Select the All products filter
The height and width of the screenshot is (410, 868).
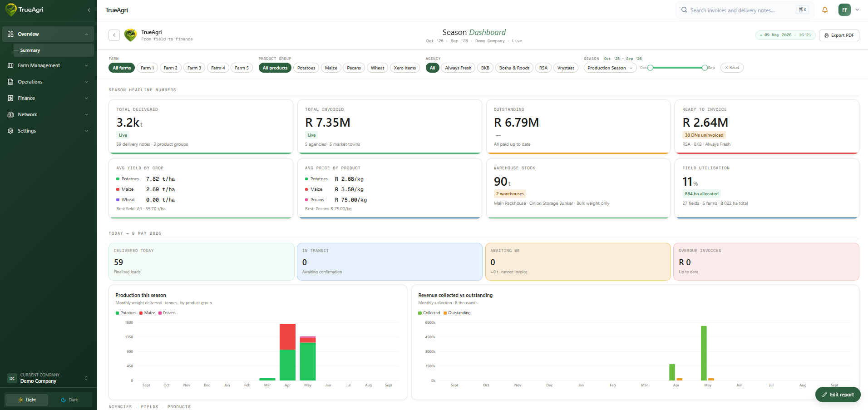pyautogui.click(x=275, y=68)
